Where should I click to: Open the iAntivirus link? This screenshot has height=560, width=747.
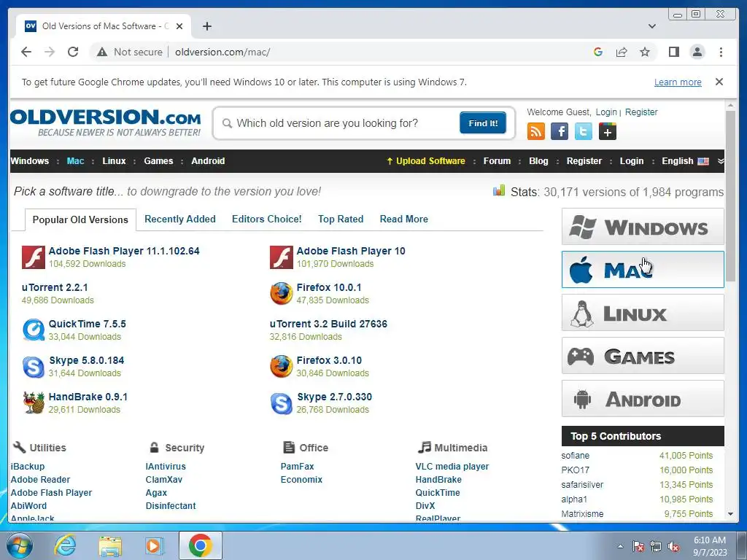(x=166, y=467)
